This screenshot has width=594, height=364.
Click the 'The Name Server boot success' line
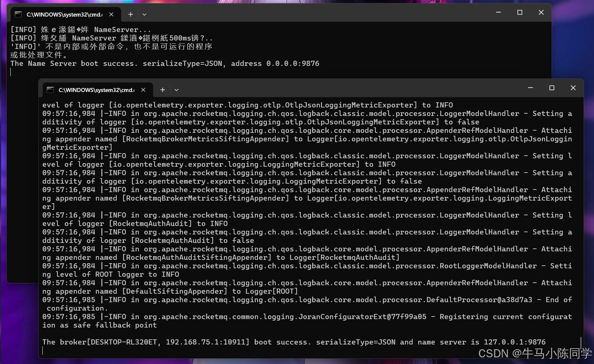pos(165,63)
